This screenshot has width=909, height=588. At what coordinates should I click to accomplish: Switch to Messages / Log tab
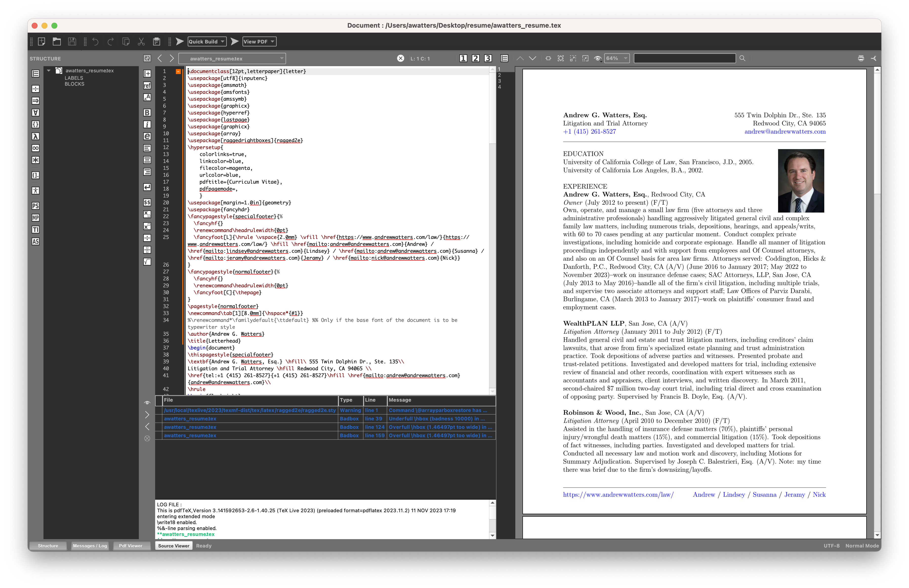click(90, 546)
